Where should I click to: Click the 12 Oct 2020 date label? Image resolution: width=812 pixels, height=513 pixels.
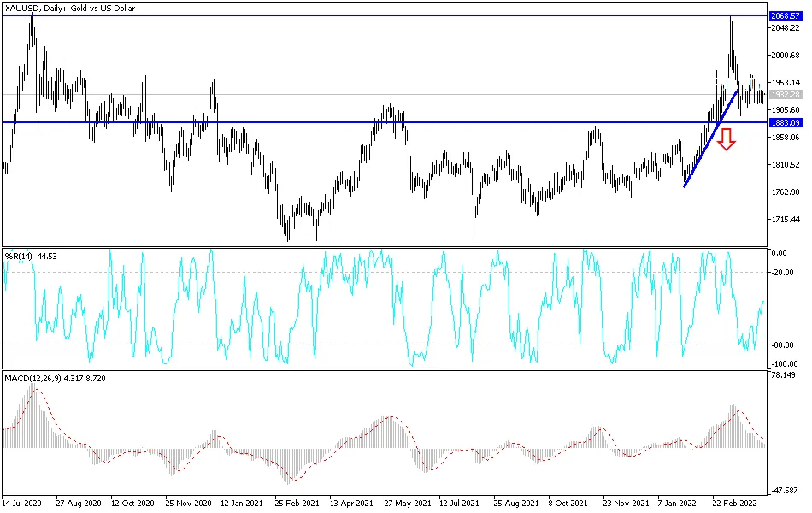click(132, 503)
